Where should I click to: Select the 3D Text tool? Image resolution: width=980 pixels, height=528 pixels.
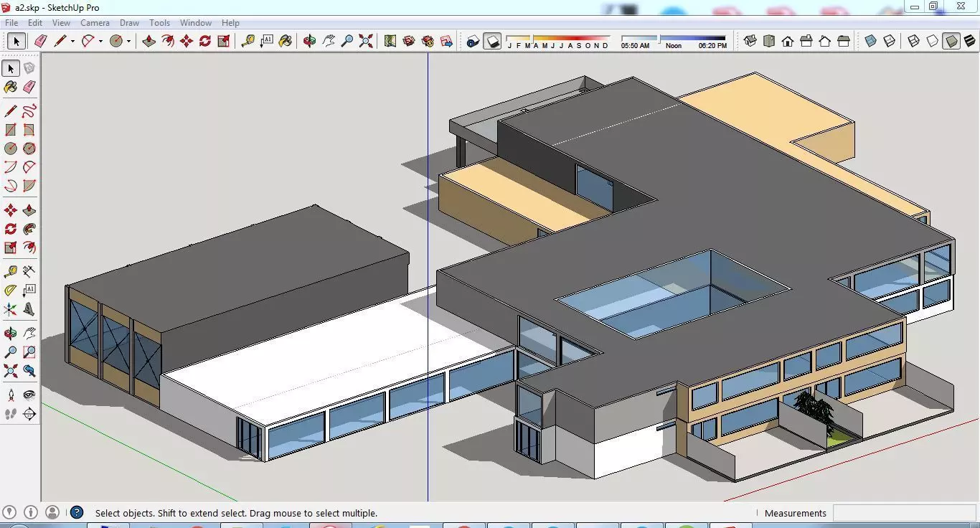[29, 309]
